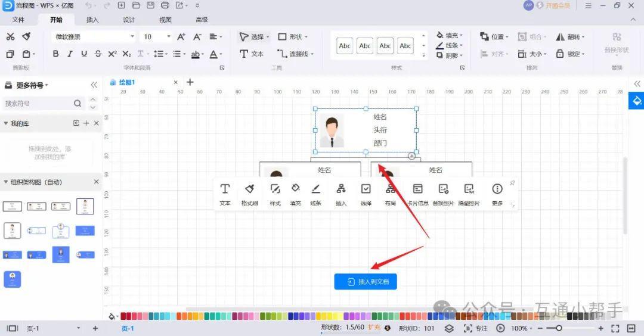Click 插入 in the floating toolbar
The height and width of the screenshot is (336, 644).
click(x=341, y=194)
